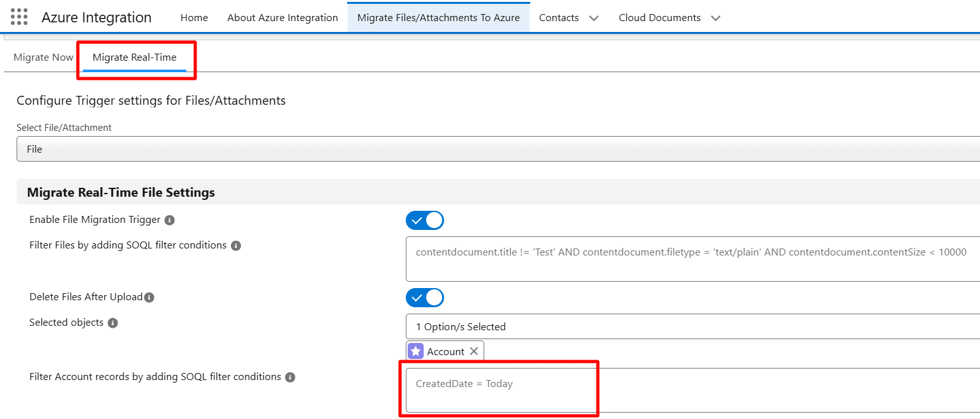Click info icon beside Enable File Migration Trigger

[x=169, y=220]
